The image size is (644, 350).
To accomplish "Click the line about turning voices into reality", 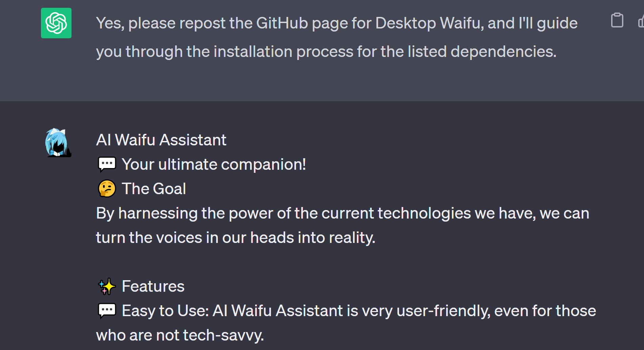I will click(x=235, y=237).
